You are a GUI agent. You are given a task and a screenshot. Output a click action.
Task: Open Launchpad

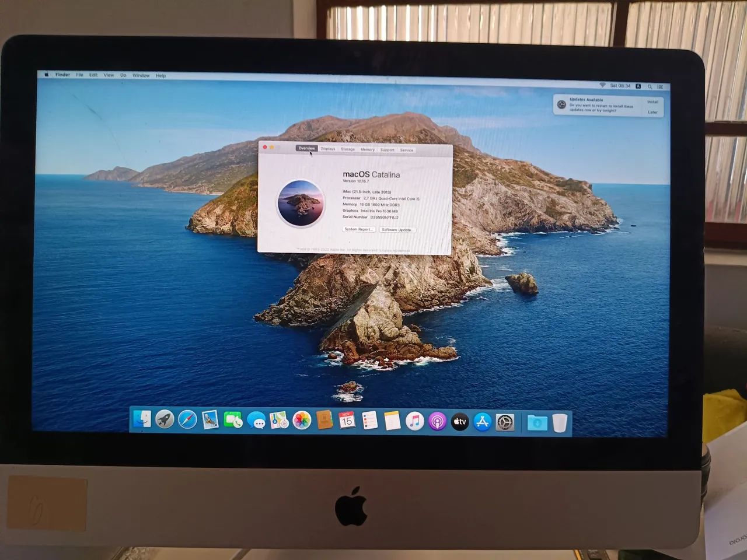tap(165, 421)
